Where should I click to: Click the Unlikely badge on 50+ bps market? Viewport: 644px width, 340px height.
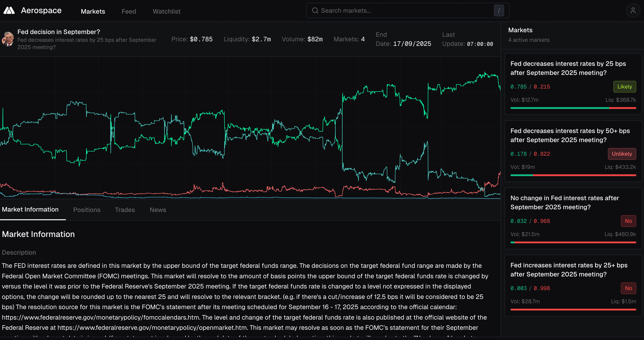coord(622,154)
